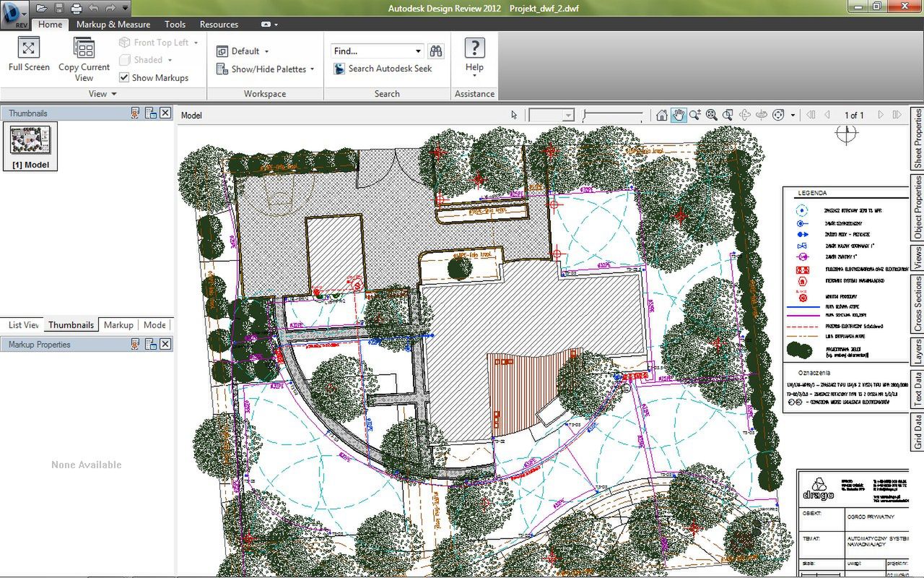Open the Resources ribbon tab
924x578 pixels.
click(219, 24)
